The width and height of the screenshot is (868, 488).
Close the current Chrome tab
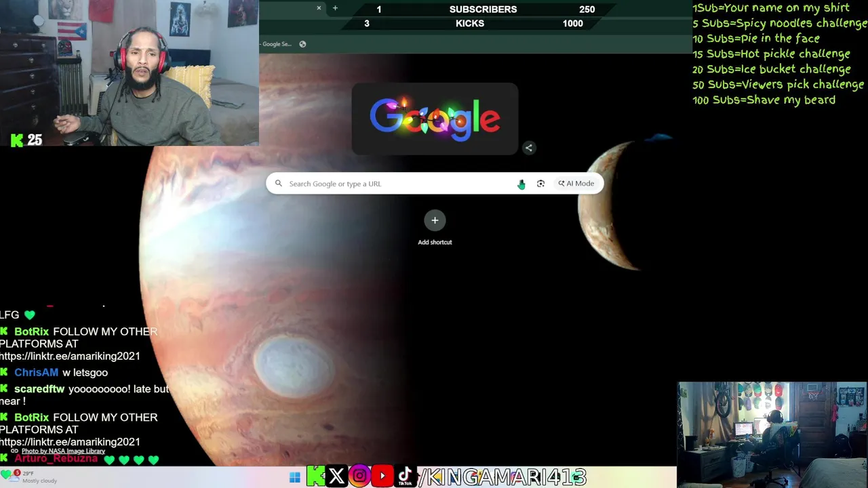(319, 8)
